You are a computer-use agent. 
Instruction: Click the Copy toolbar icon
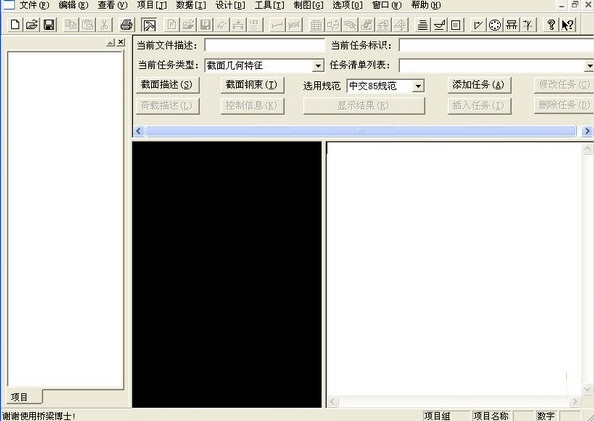coord(71,25)
